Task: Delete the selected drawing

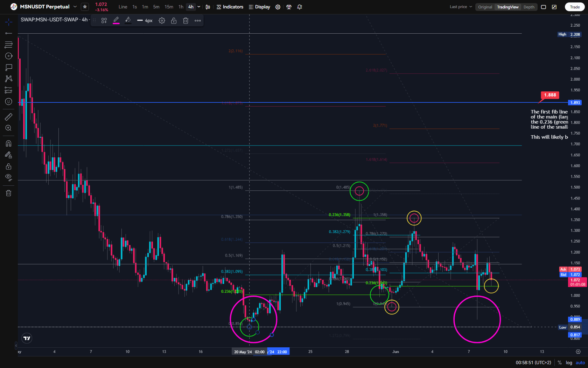Action: [185, 21]
